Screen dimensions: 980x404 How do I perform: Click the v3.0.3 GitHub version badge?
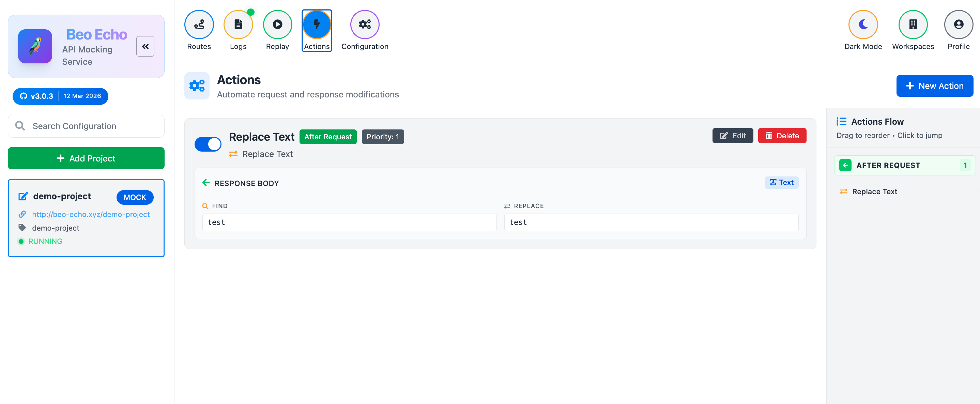(36, 96)
